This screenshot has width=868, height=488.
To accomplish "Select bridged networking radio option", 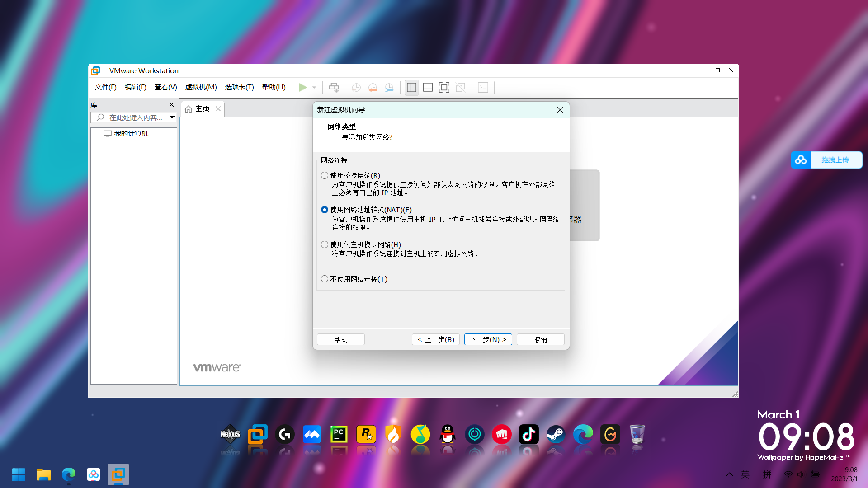I will (325, 175).
